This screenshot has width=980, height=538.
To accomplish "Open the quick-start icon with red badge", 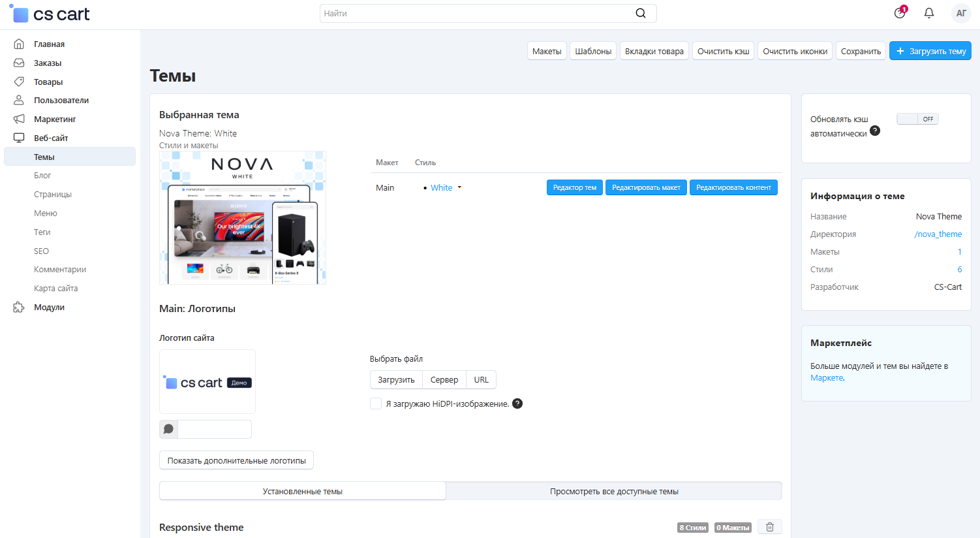I will click(x=900, y=13).
